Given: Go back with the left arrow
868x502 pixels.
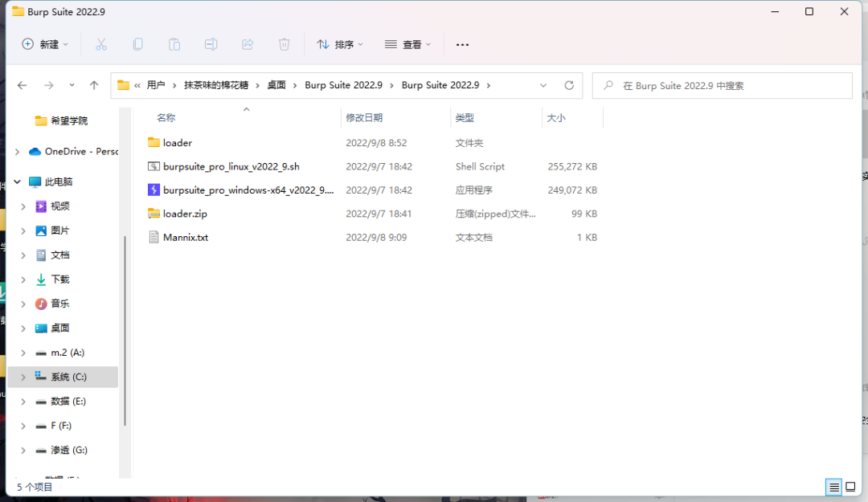Looking at the screenshot, I should click(x=23, y=85).
